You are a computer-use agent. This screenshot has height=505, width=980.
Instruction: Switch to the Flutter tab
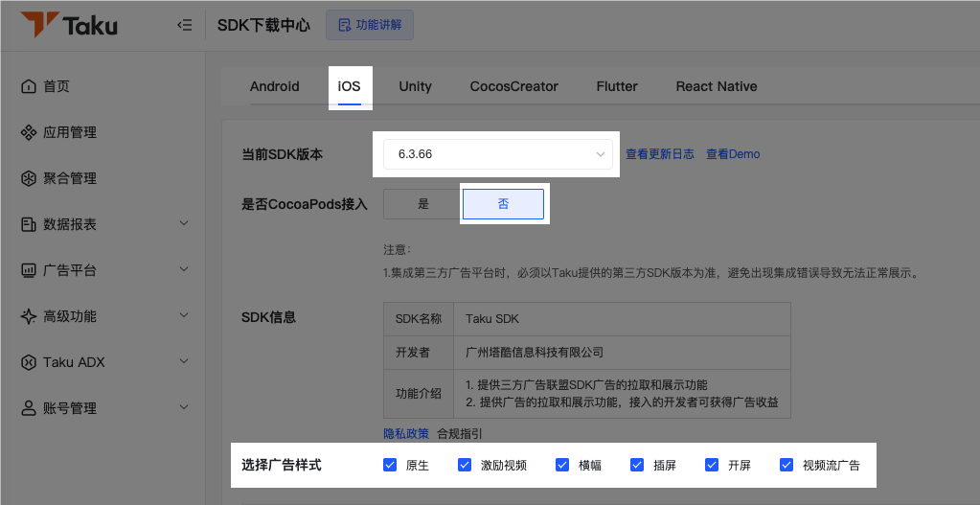tap(617, 86)
